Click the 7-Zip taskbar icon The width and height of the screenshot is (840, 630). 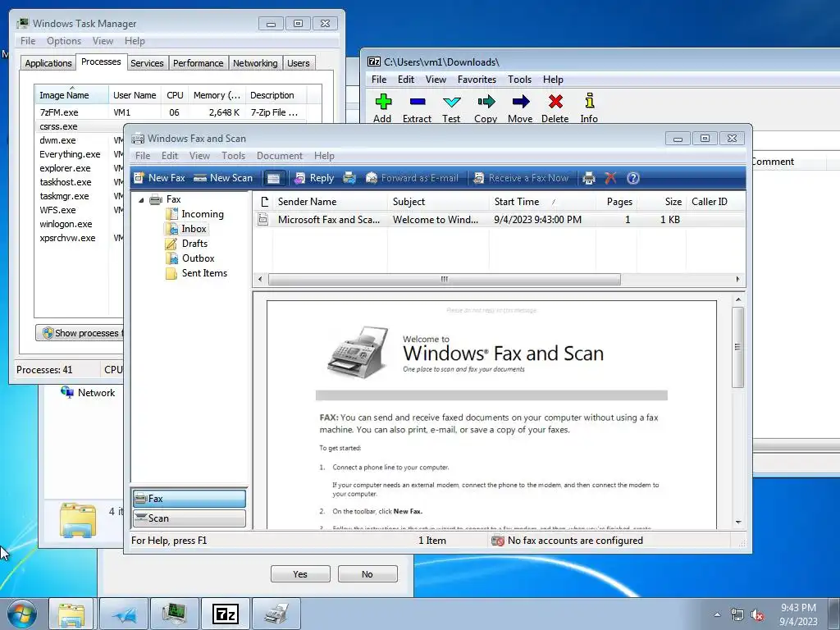click(x=226, y=614)
